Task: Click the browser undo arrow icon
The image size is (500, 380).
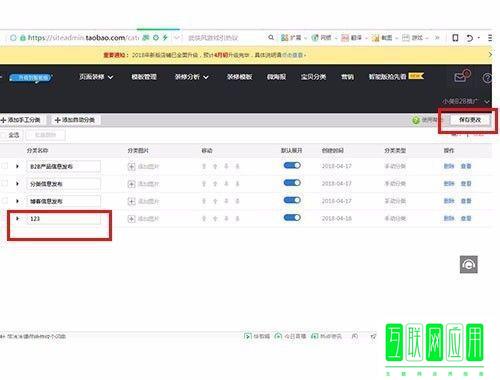Action: click(469, 38)
